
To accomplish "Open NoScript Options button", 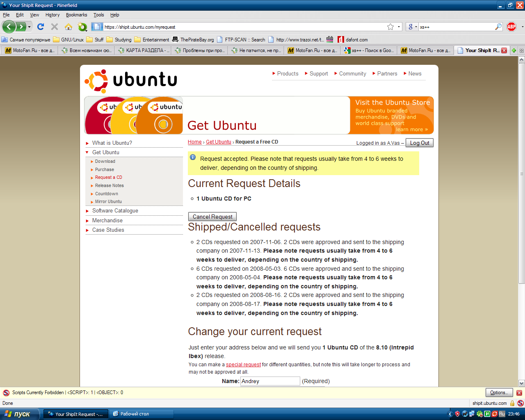I will click(499, 393).
